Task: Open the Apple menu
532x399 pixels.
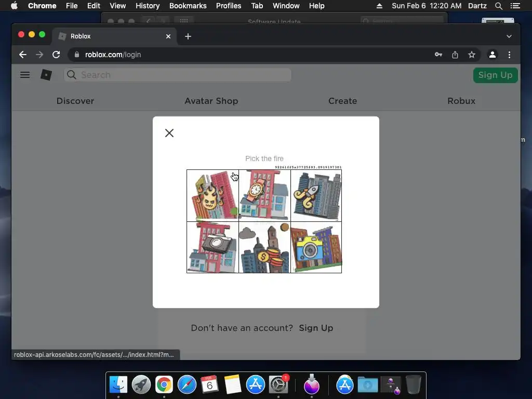Action: point(14,6)
